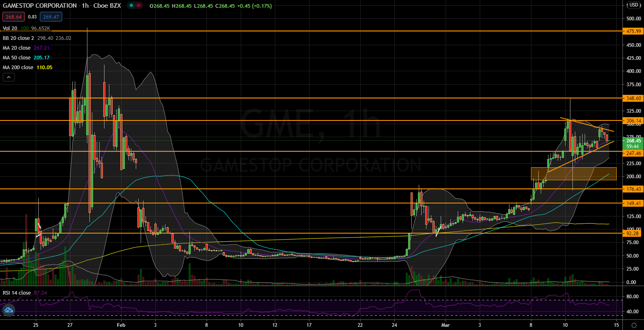Click the pink delayed-data wave icon

pos(139,6)
